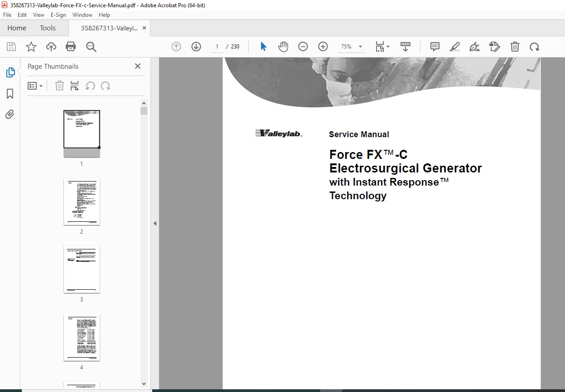Click the Electrosurgical Generator title text

pyautogui.click(x=406, y=168)
